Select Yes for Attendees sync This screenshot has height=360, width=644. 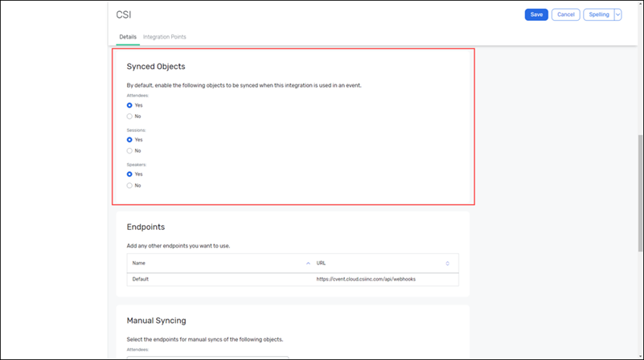(x=129, y=105)
